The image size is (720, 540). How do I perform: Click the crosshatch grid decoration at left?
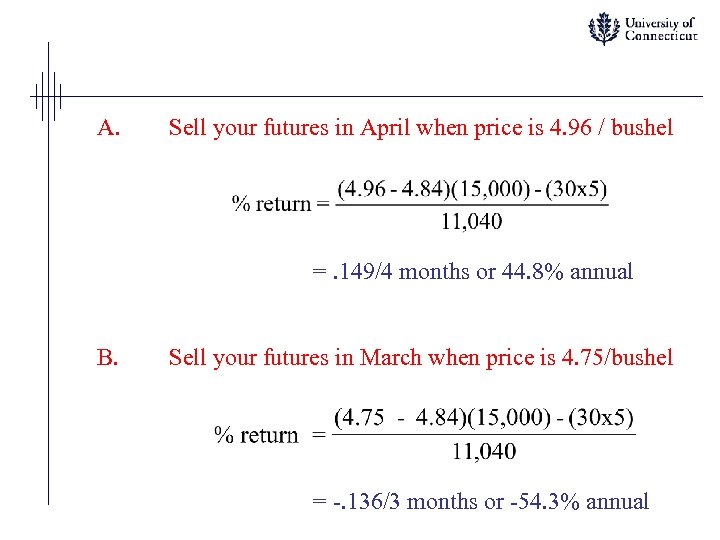tap(46, 94)
